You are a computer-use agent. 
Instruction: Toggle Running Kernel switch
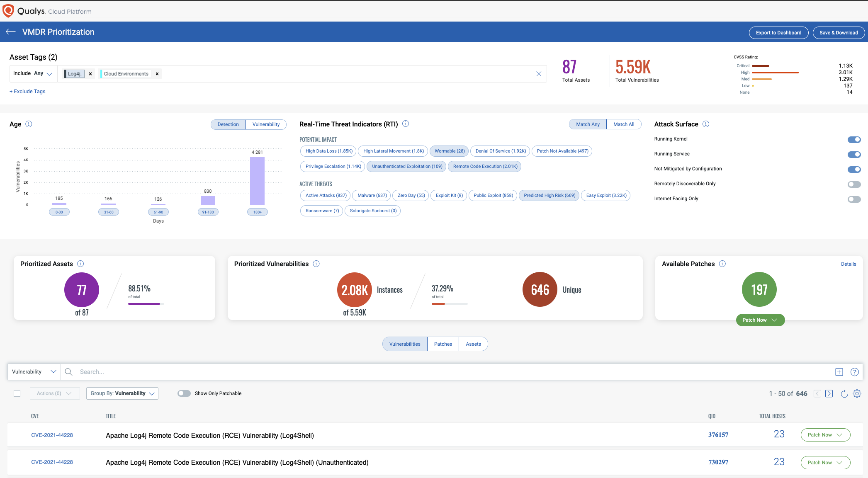click(854, 140)
